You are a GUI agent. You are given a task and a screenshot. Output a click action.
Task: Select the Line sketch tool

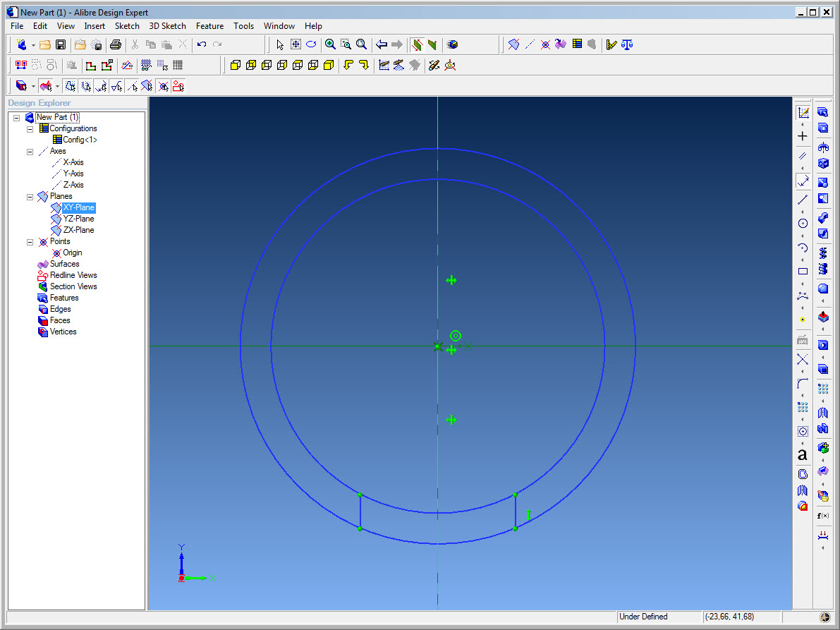803,200
